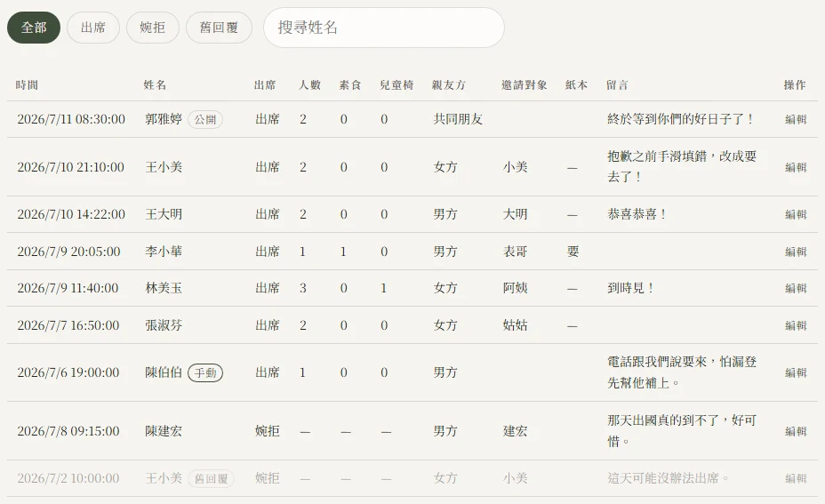825x504 pixels.
Task: Click the 人數 column header
Action: [x=309, y=85]
